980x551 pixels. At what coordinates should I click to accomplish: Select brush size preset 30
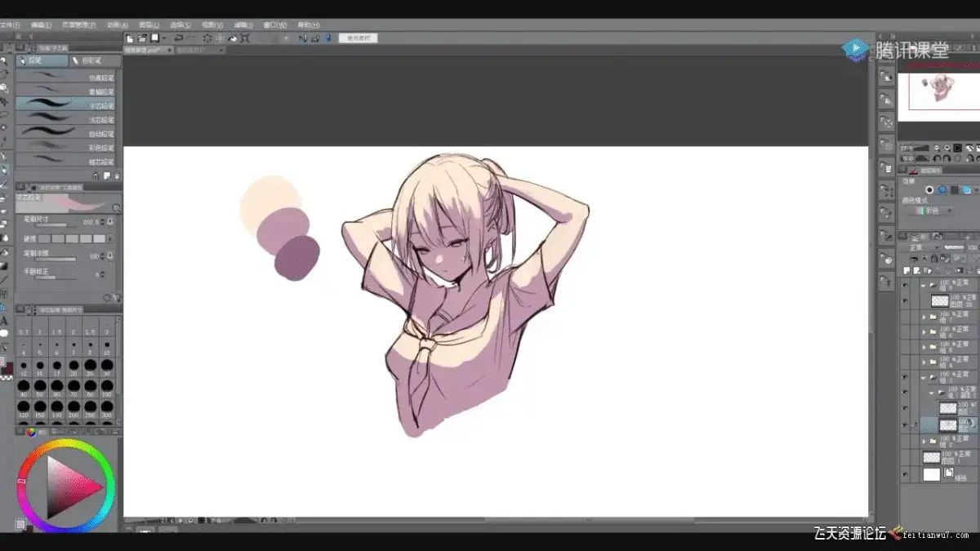[107, 367]
